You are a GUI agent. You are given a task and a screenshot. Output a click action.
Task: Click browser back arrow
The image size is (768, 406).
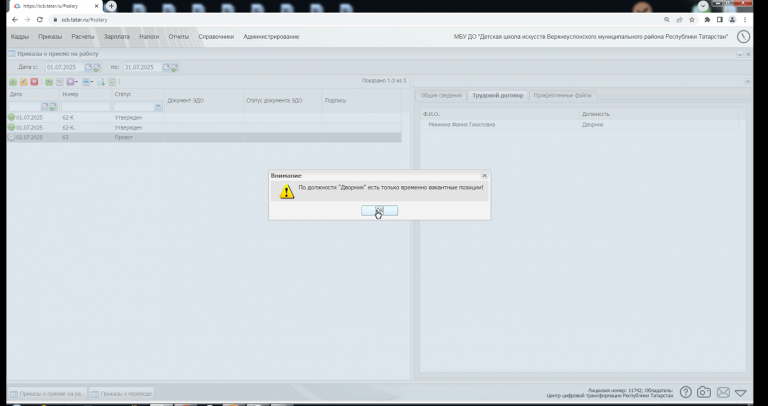click(x=15, y=20)
